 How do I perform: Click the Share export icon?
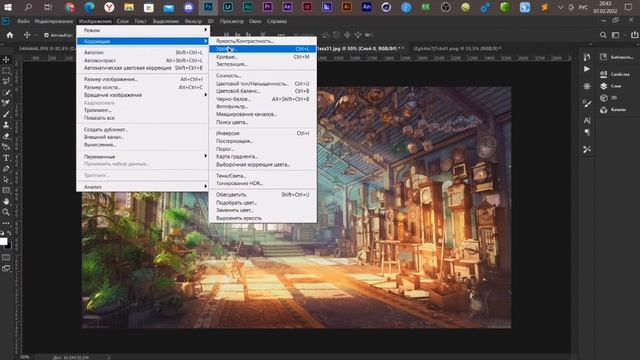tap(634, 35)
